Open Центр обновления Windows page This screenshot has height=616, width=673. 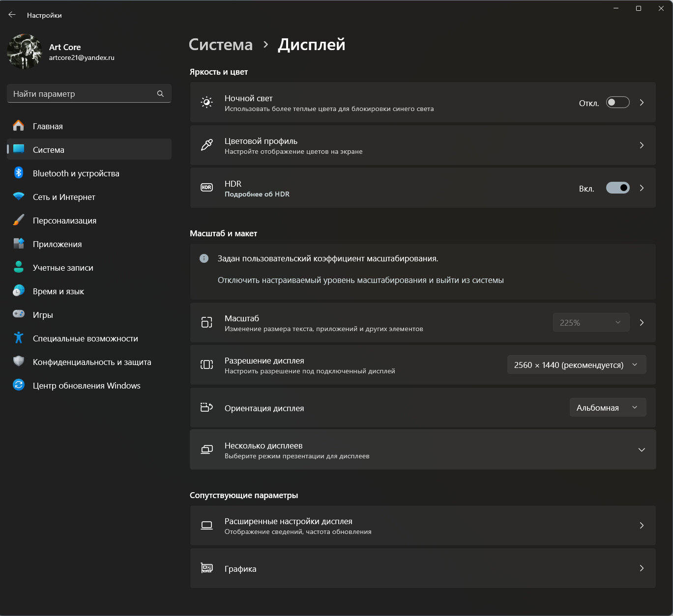[89, 386]
